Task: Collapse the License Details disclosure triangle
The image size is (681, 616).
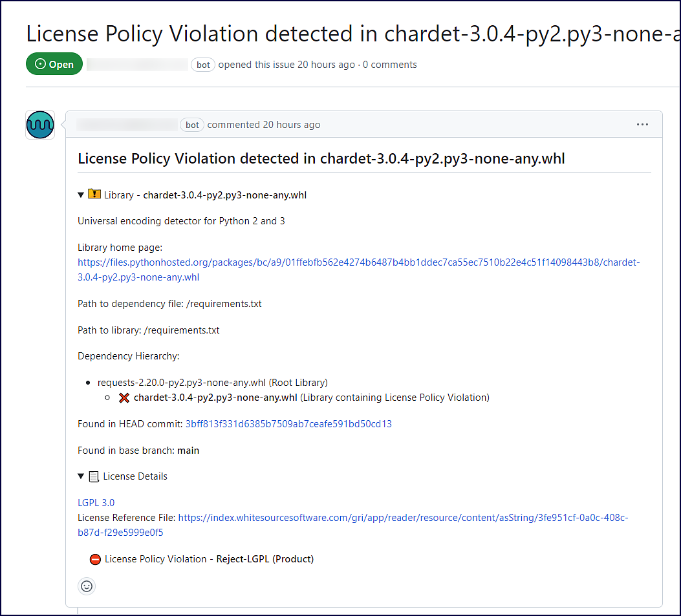Action: (x=81, y=476)
